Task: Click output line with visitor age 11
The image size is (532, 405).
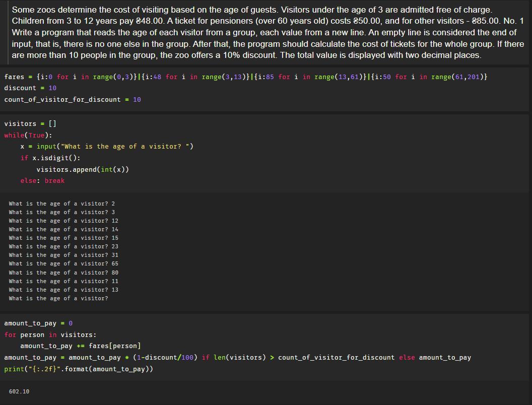Action: 63,281
